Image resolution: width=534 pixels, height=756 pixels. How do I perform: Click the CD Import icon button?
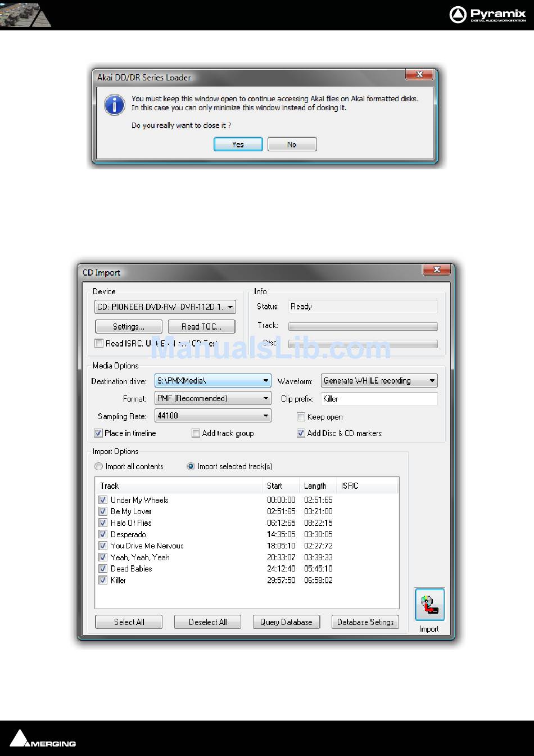click(x=429, y=605)
